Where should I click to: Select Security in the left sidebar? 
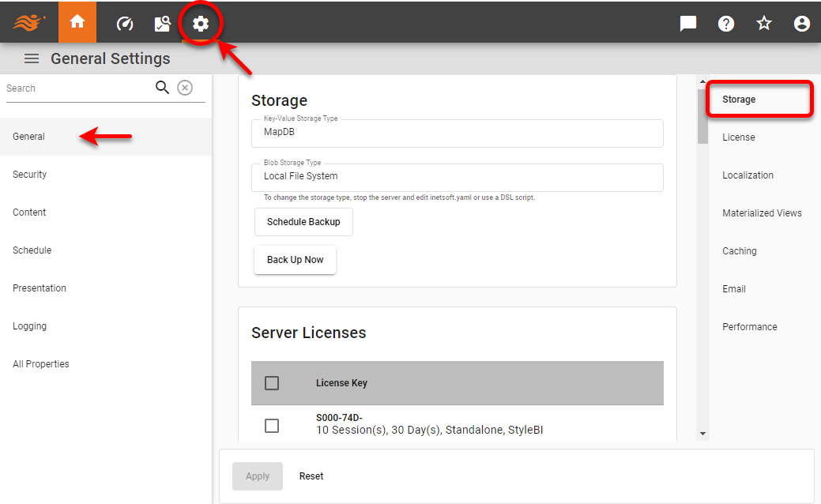(29, 174)
